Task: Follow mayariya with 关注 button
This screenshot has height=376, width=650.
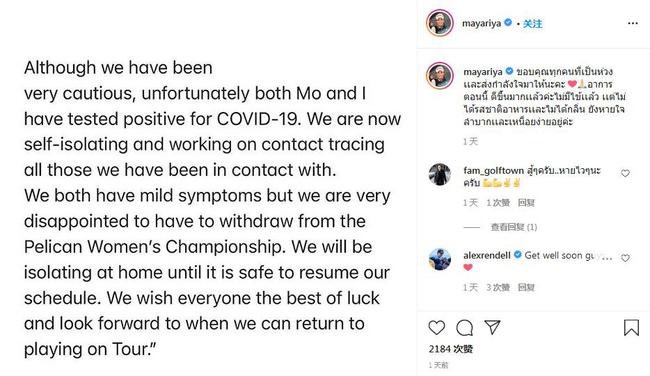Action: coord(532,24)
